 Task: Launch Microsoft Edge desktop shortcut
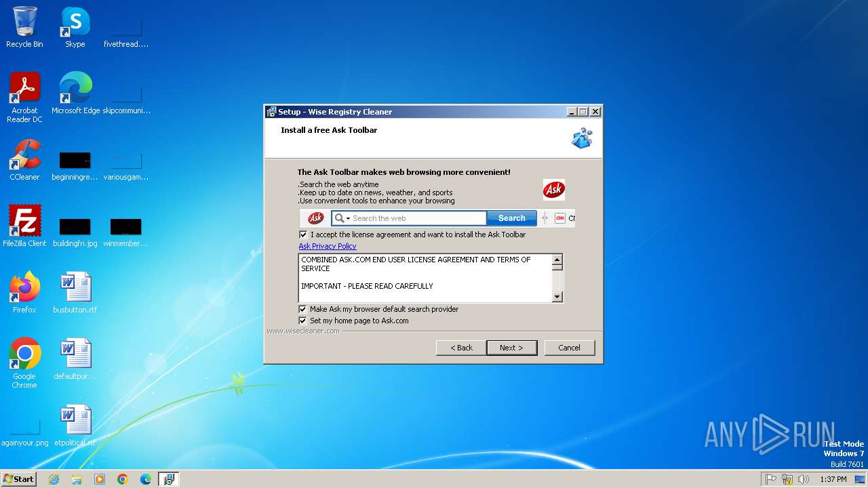(x=75, y=94)
